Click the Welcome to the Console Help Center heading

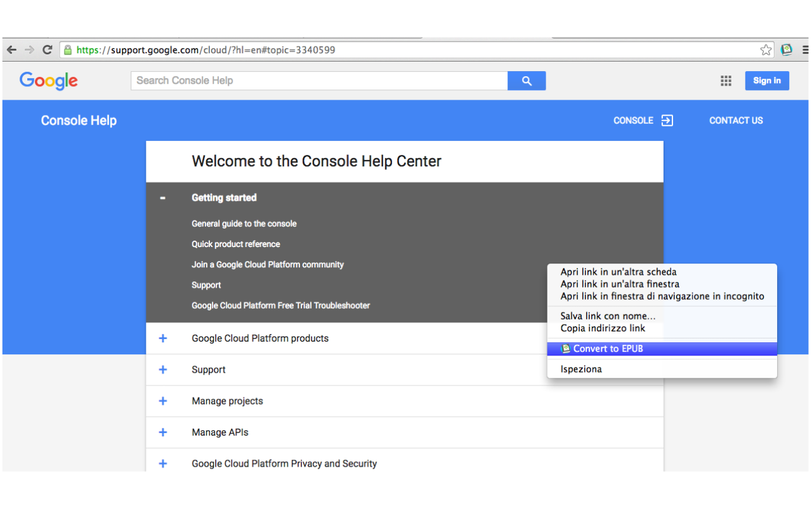pos(317,161)
